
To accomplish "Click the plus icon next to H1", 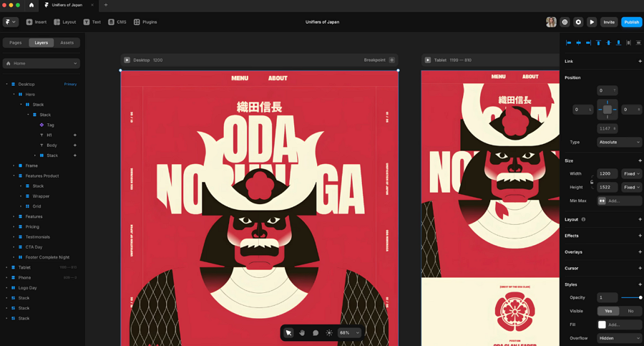I will coord(74,135).
